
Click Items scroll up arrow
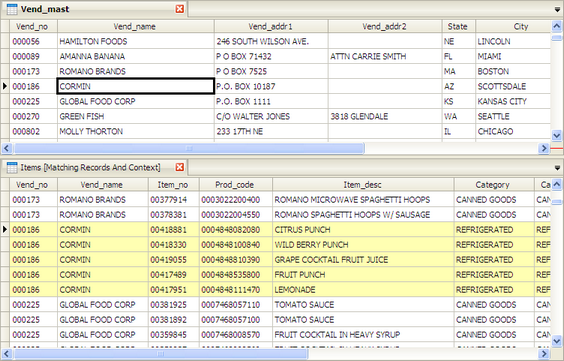point(557,185)
